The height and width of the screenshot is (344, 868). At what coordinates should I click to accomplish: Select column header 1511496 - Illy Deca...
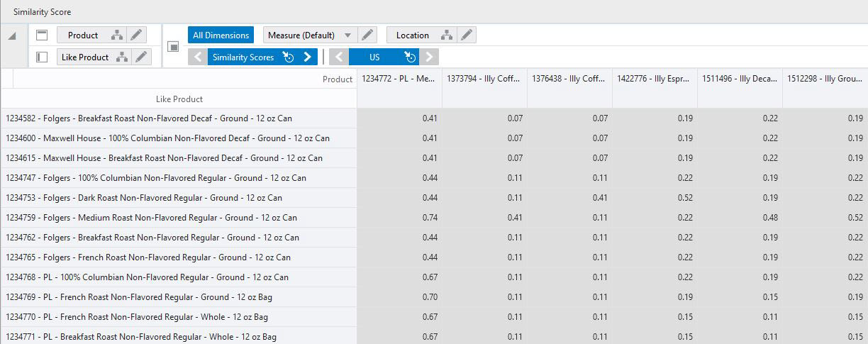point(740,79)
